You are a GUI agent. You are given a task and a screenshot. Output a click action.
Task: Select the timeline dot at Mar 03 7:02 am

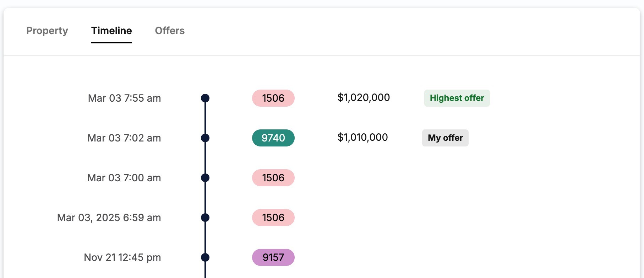tap(205, 138)
